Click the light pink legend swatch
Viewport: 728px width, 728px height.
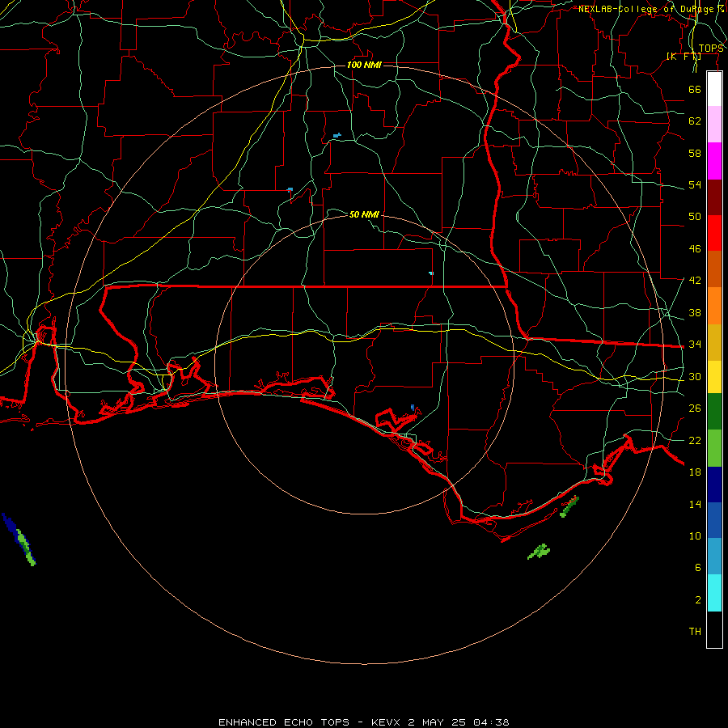(x=714, y=124)
